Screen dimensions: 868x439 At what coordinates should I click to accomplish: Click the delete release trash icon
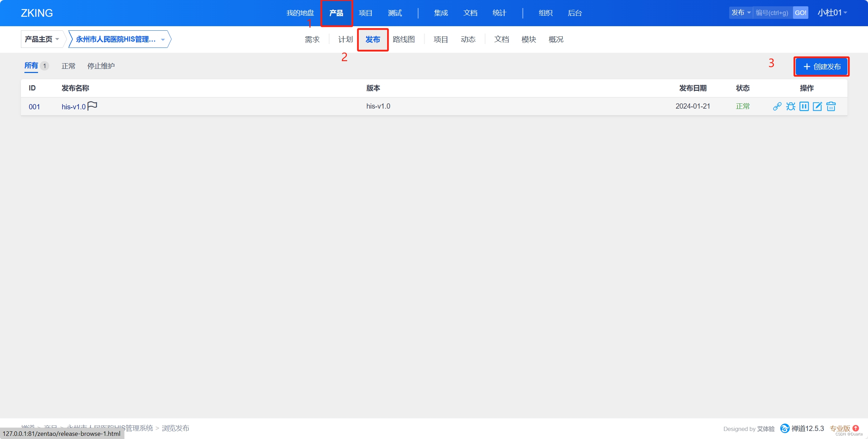(x=831, y=106)
